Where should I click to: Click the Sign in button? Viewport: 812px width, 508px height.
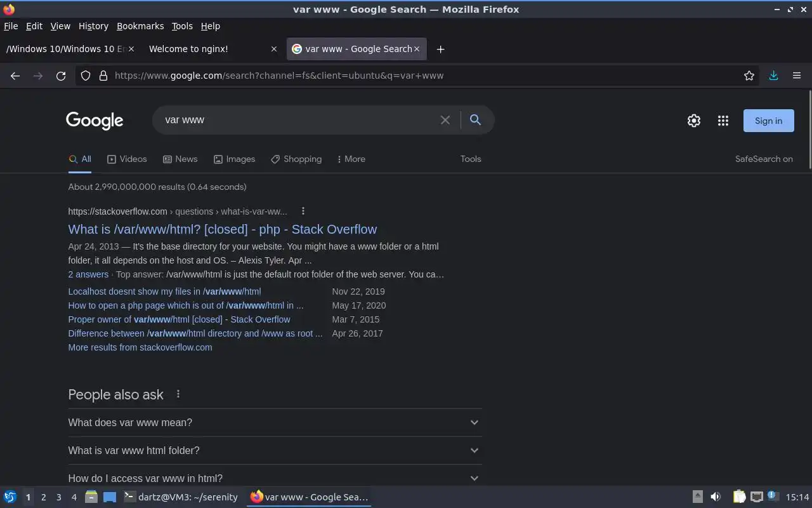pos(768,121)
